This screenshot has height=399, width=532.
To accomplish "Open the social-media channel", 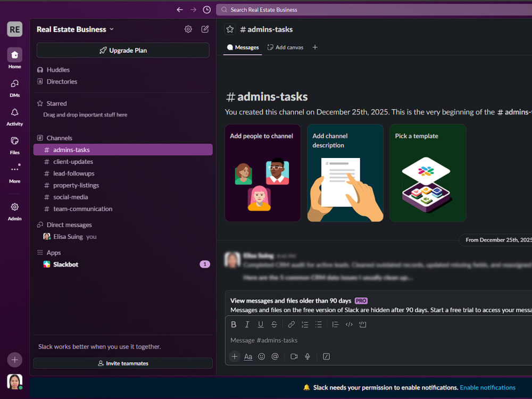I will pos(123,197).
